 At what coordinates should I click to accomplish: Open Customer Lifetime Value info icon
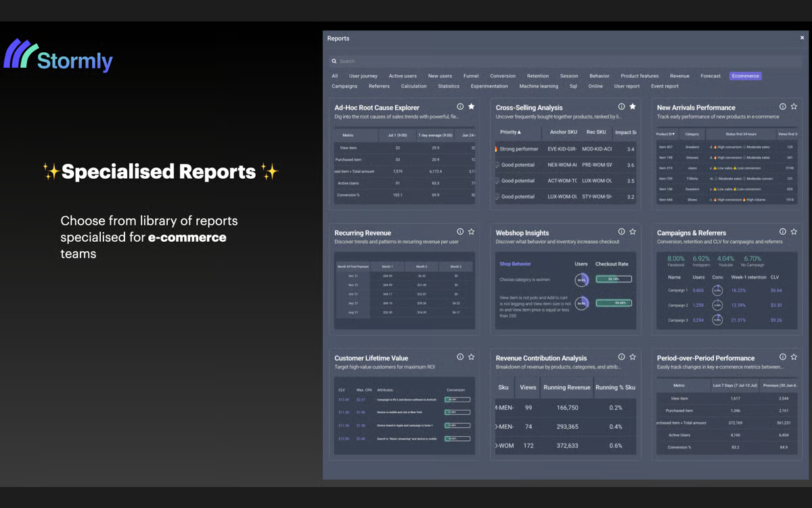click(x=460, y=357)
